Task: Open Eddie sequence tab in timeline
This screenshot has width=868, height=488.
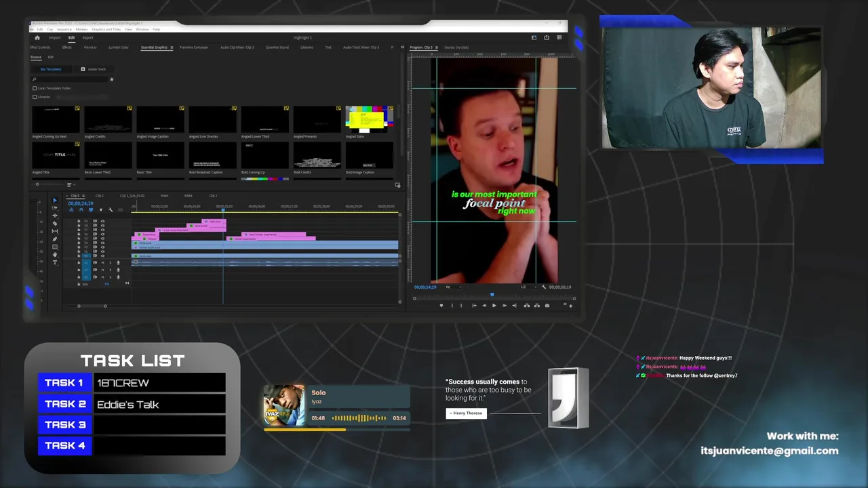Action: pos(189,196)
